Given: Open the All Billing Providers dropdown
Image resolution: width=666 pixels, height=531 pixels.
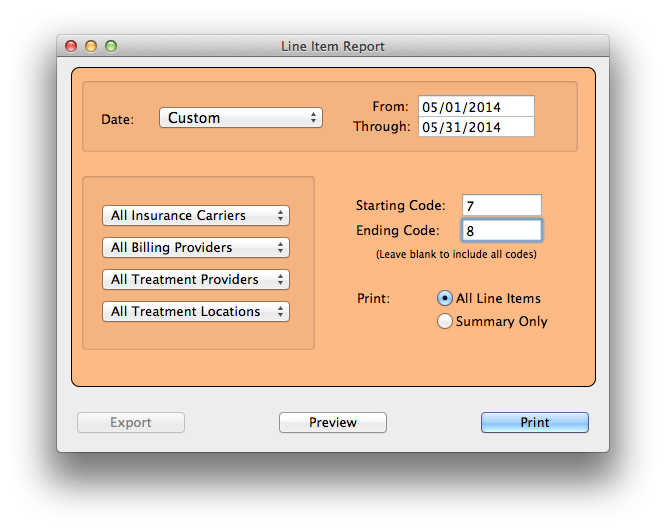Looking at the screenshot, I should coord(195,247).
